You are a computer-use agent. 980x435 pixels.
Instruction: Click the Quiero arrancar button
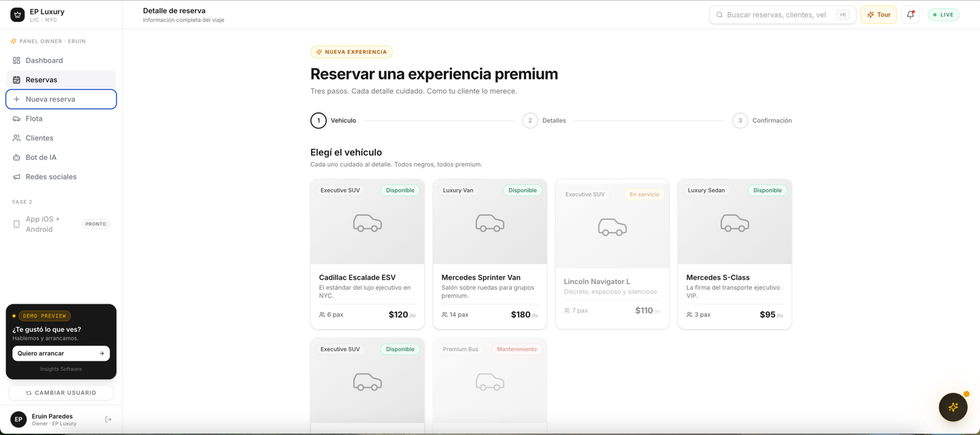click(x=61, y=353)
